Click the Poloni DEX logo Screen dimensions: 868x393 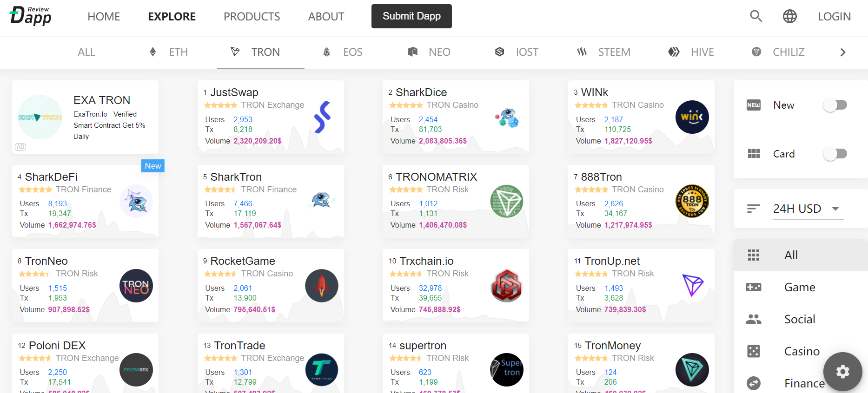(136, 370)
